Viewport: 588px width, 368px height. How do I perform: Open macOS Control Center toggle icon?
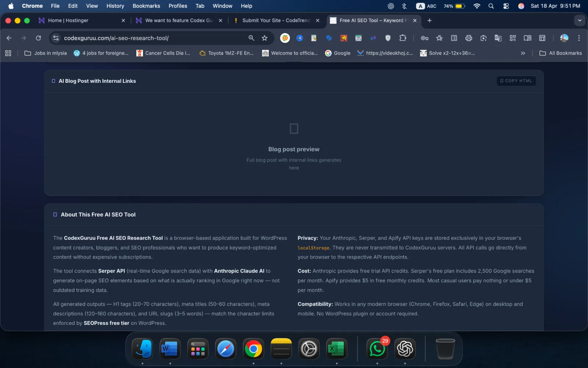point(506,6)
